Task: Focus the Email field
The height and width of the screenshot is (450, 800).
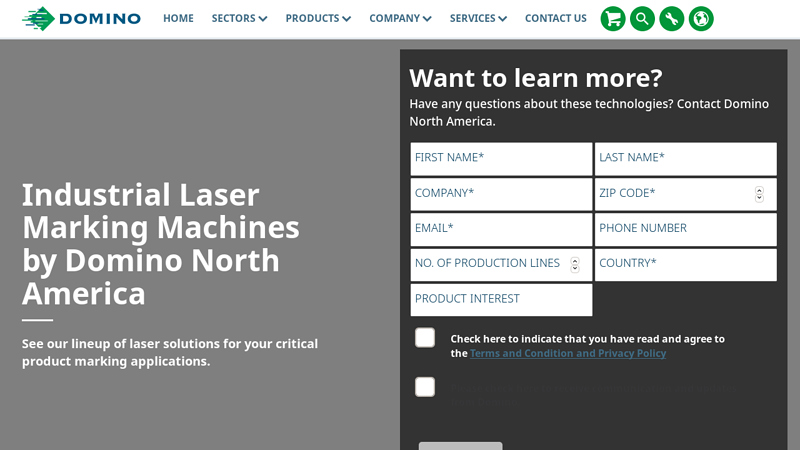Action: (502, 229)
